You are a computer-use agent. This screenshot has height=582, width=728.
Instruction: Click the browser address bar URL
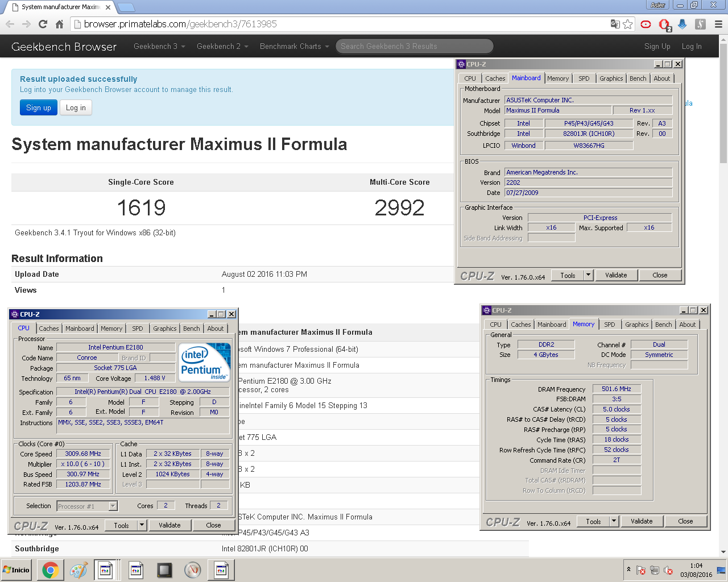[180, 24]
